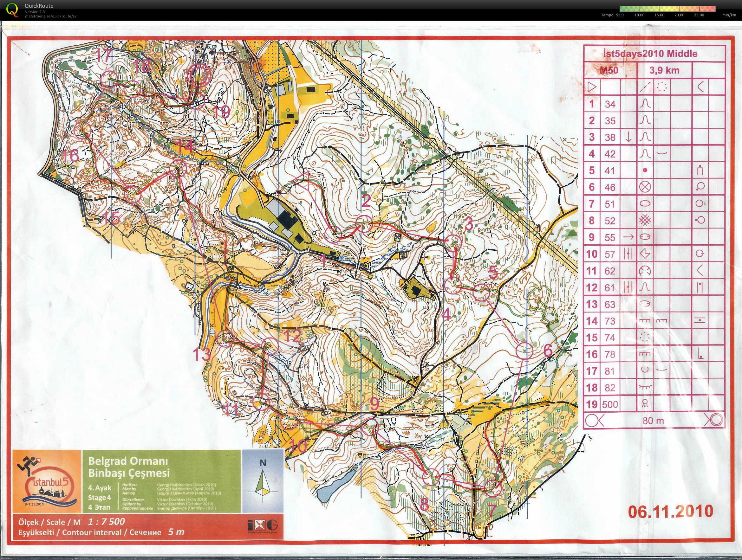
Task: Click control code 63 in row 13
Action: click(610, 304)
